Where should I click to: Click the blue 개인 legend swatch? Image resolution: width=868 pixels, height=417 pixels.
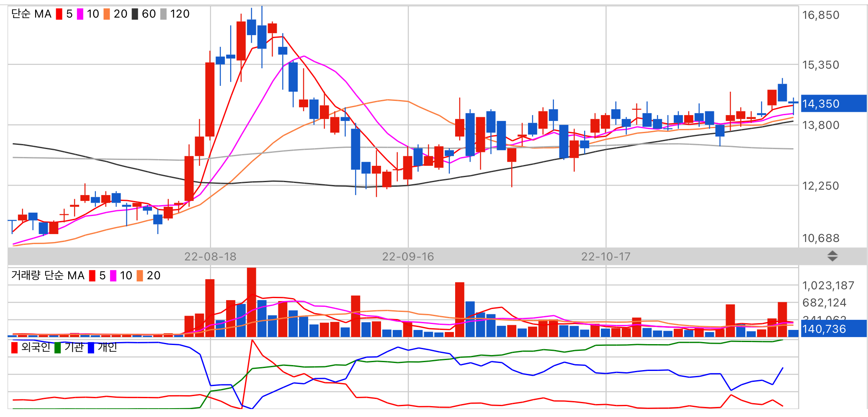click(x=91, y=347)
